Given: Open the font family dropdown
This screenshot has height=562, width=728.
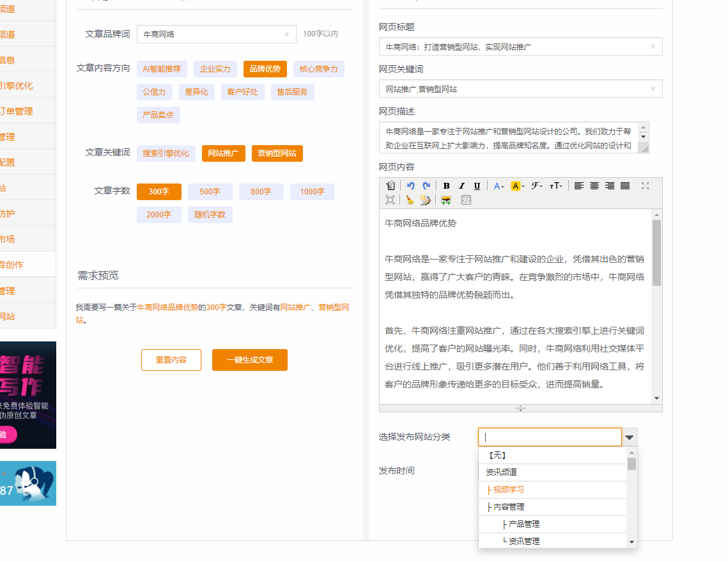Looking at the screenshot, I should pyautogui.click(x=537, y=186).
